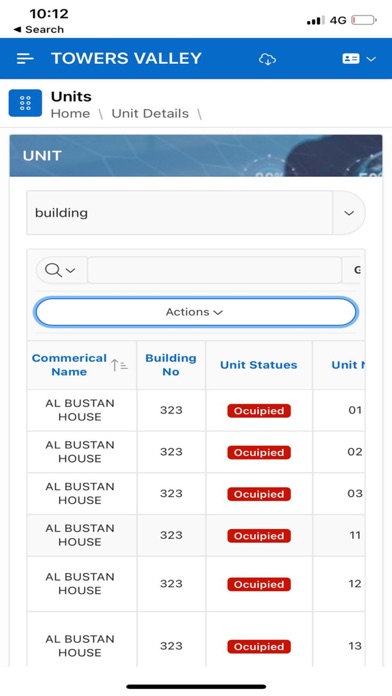Click the building dropdown chevron button
Image resolution: width=392 pixels, height=696 pixels.
(349, 213)
